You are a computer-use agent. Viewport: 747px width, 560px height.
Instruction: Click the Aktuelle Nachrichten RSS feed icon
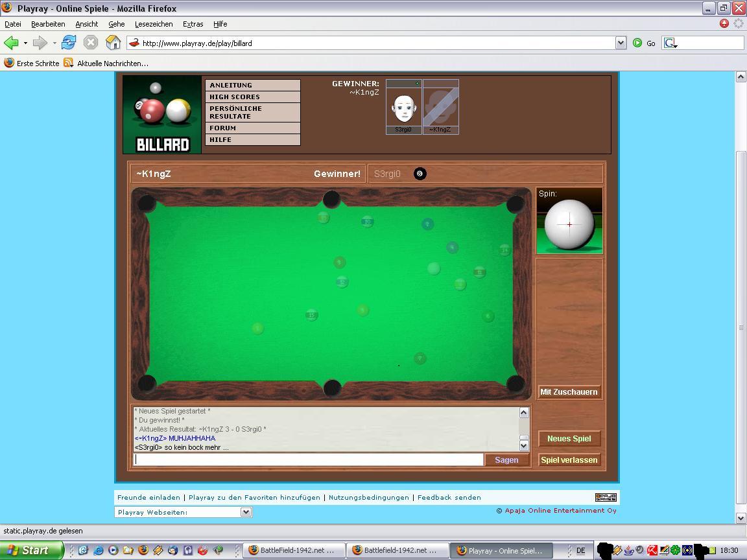coord(69,62)
